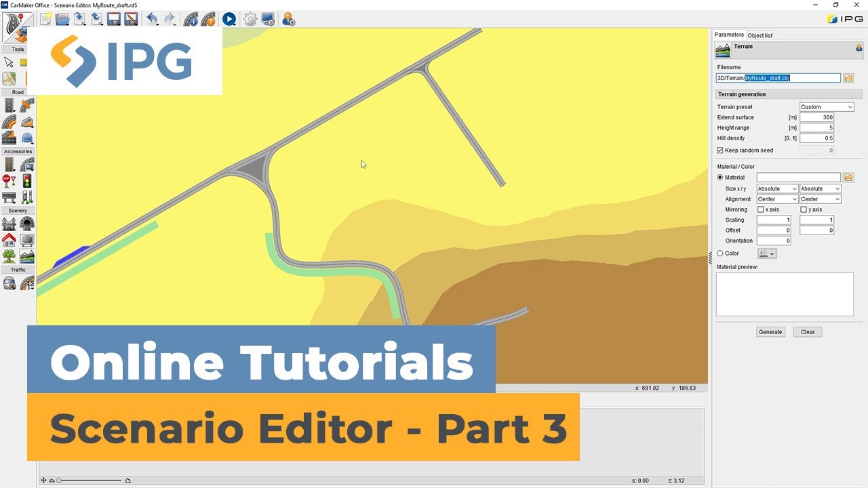Click the Save As floppy pencil icon
868x488 pixels.
pyautogui.click(x=130, y=19)
